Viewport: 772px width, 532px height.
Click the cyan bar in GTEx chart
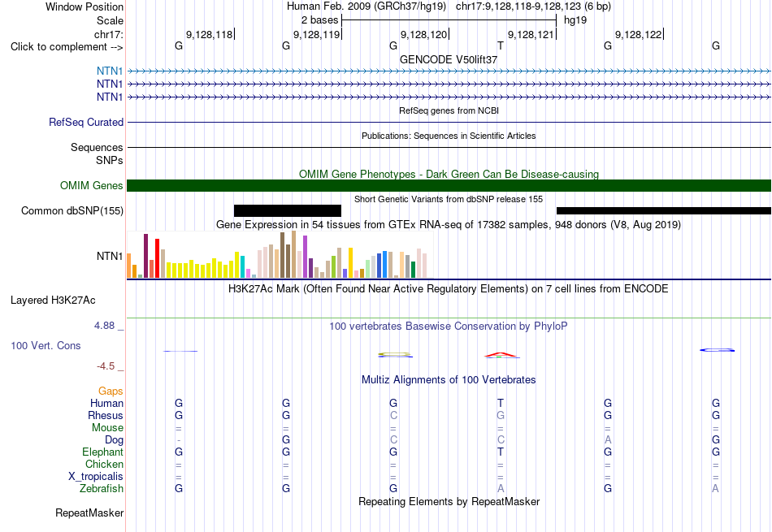[242, 266]
